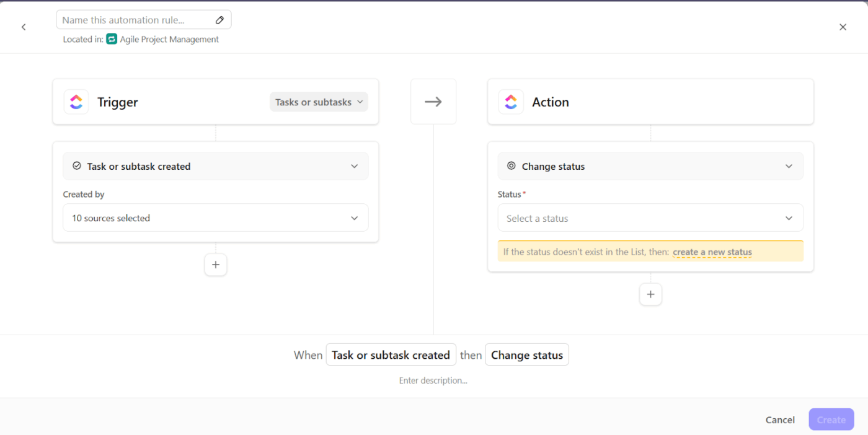Click the pencil edit icon in name field
Image resolution: width=868 pixels, height=435 pixels.
point(219,20)
